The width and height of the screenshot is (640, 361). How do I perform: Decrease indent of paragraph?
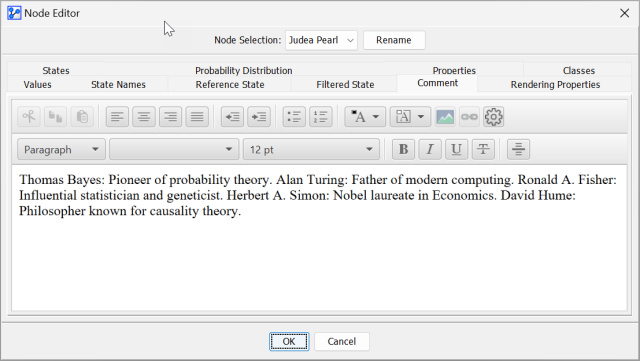233,117
